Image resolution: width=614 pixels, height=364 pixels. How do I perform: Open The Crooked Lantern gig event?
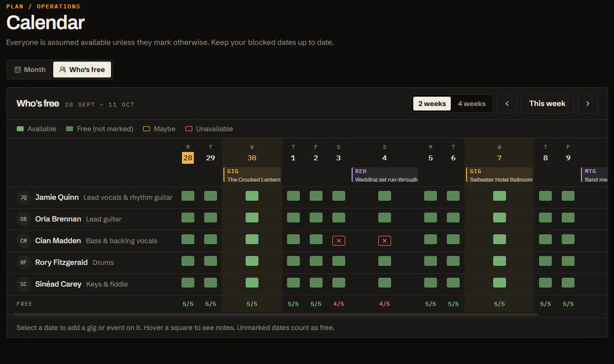[252, 175]
